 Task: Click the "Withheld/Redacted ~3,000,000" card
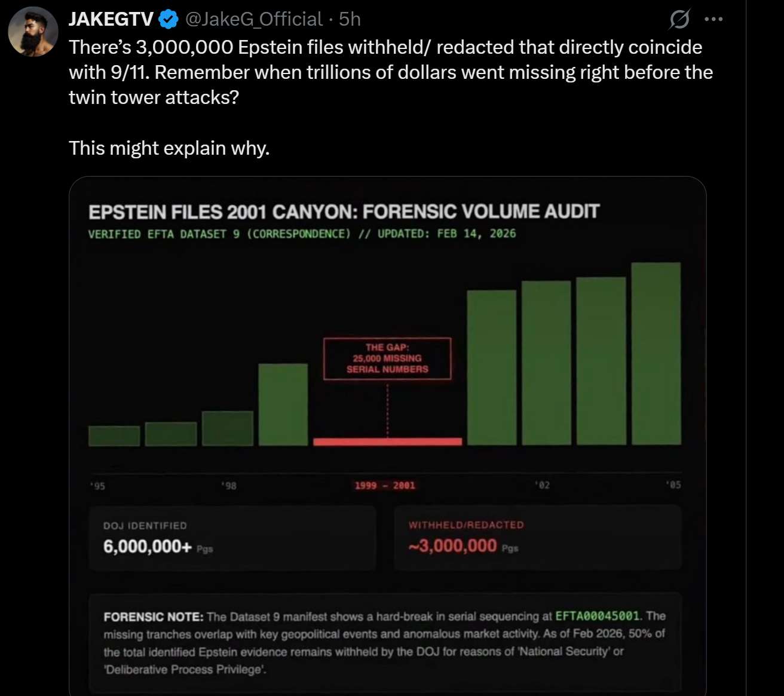click(537, 538)
